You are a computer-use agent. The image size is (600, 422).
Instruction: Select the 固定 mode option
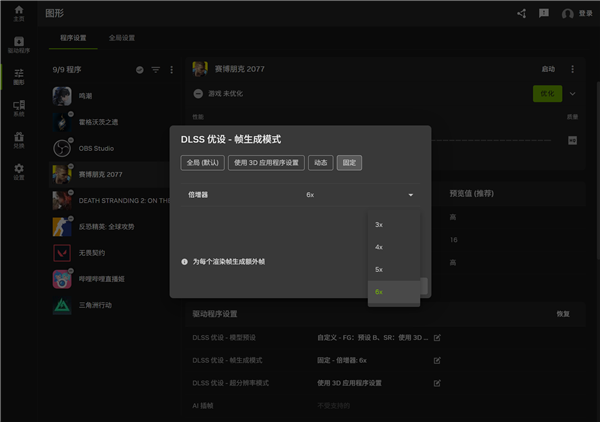click(x=349, y=162)
